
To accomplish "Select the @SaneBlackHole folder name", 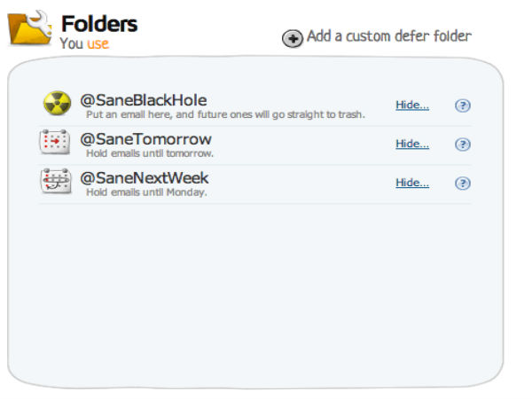I will tap(144, 100).
